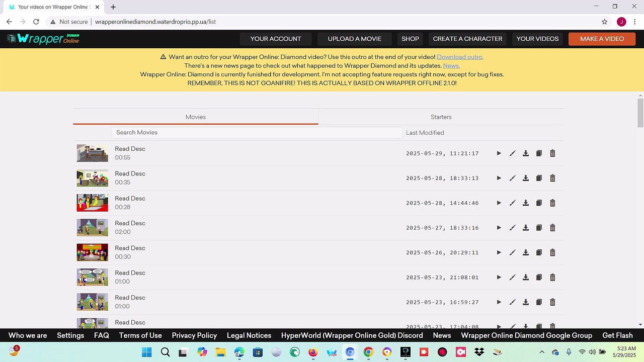Select CREATE A CHARACTER in navigation
This screenshot has height=362, width=644.
click(x=467, y=39)
